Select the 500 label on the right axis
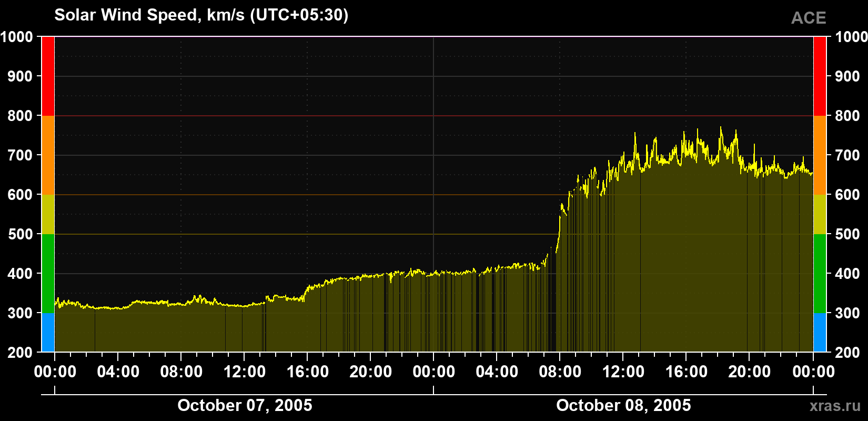This screenshot has height=421, width=868. click(x=847, y=234)
